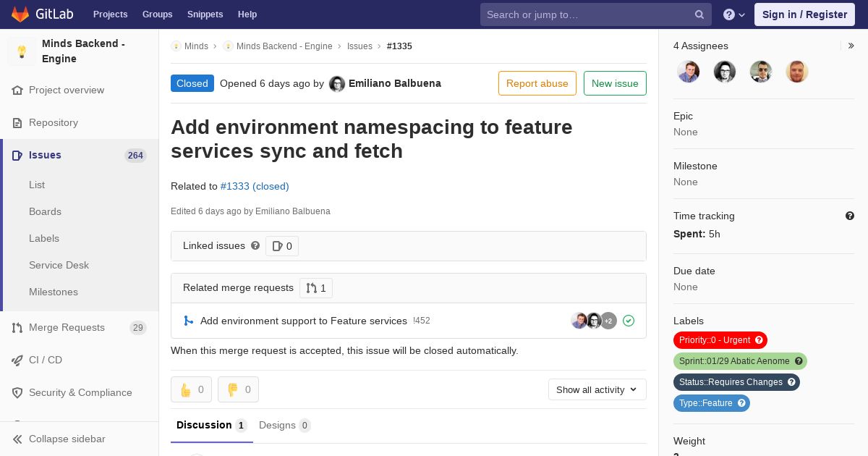Open the Groups menu in navbar
868x456 pixels.
(x=157, y=14)
